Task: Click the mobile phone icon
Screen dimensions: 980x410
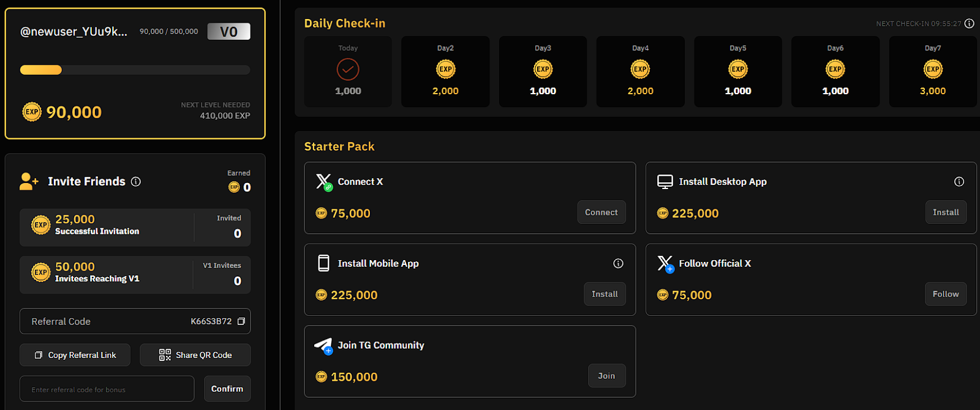Action: pos(323,263)
